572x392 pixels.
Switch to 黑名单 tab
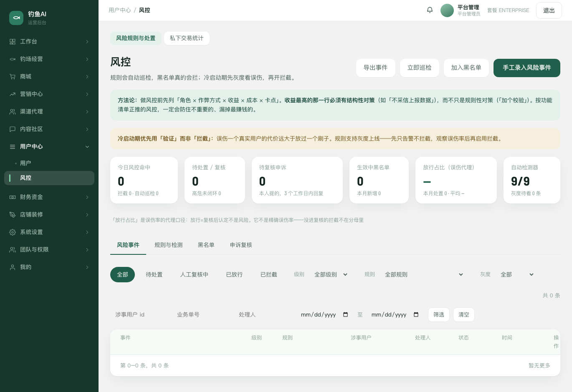point(206,245)
